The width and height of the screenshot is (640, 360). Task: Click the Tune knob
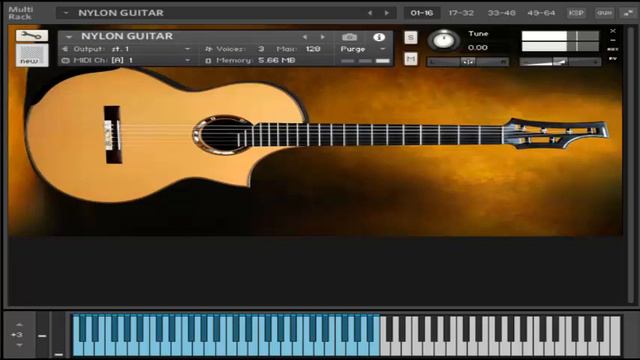coord(443,40)
